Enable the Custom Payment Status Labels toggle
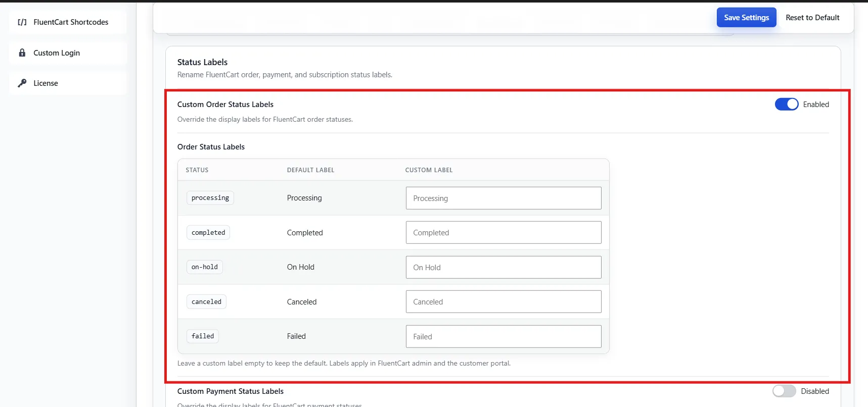The width and height of the screenshot is (868, 407). click(x=784, y=391)
